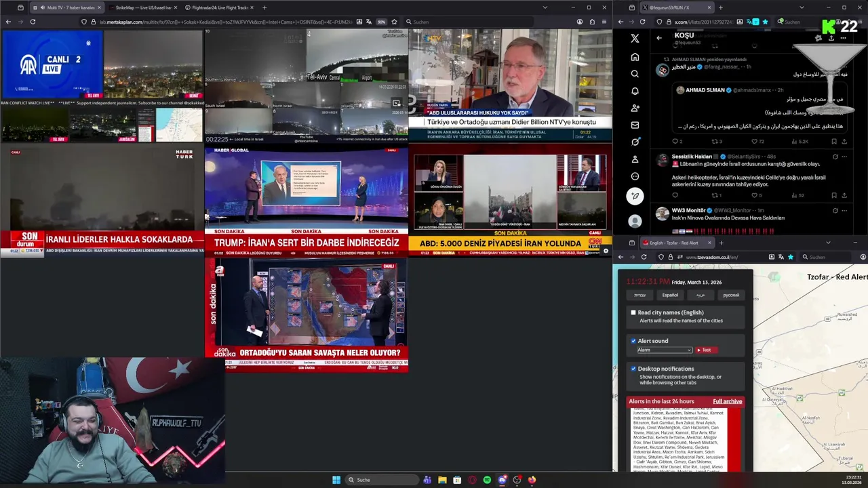Share the KOŞU list icon
Screen dimensions: 868x488
click(x=831, y=38)
